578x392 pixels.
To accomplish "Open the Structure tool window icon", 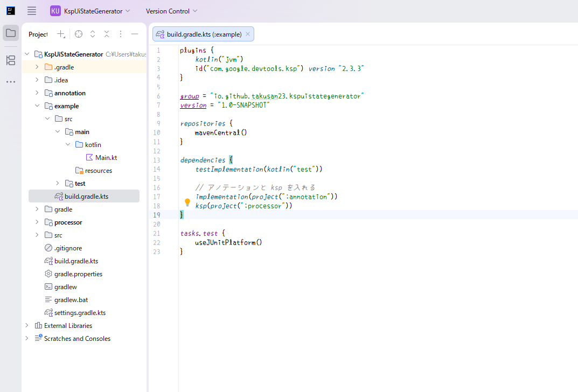I will click(x=11, y=60).
